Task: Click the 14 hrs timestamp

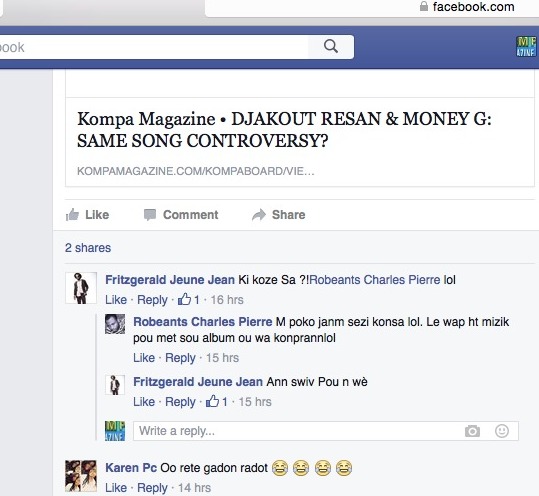Action: [195, 488]
